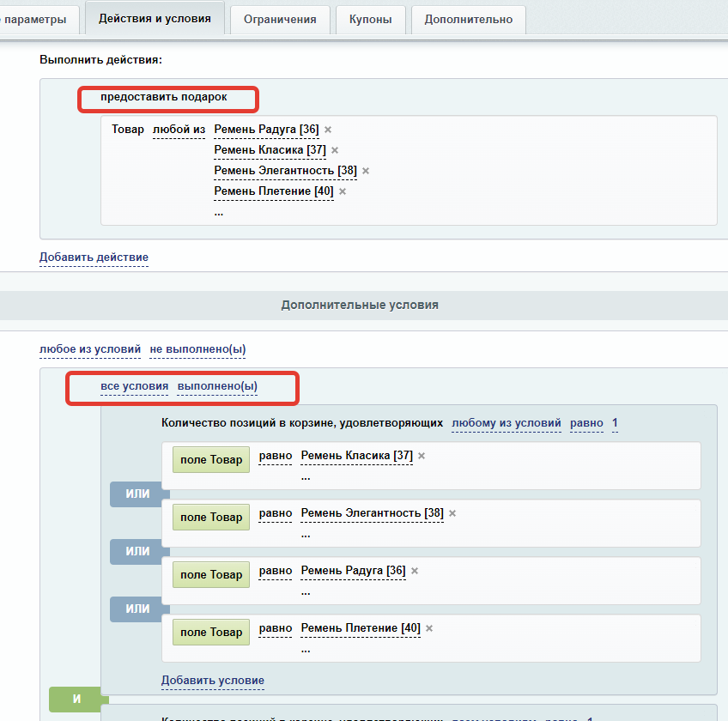This screenshot has width=728, height=721.
Task: Open 'любому из условий' dropdown in cart count
Action: click(506, 423)
